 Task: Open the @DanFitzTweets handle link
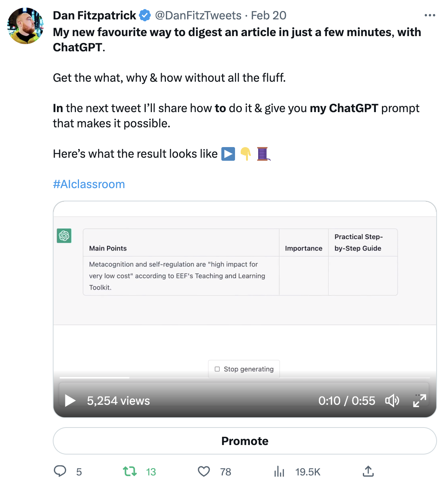[x=198, y=16]
